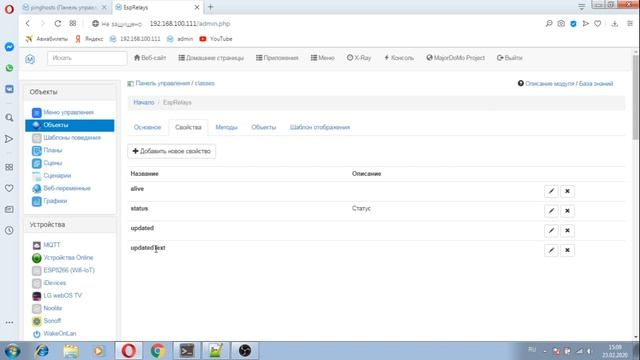Delete the alive property
Image resolution: width=640 pixels, height=360 pixels.
pyautogui.click(x=567, y=191)
